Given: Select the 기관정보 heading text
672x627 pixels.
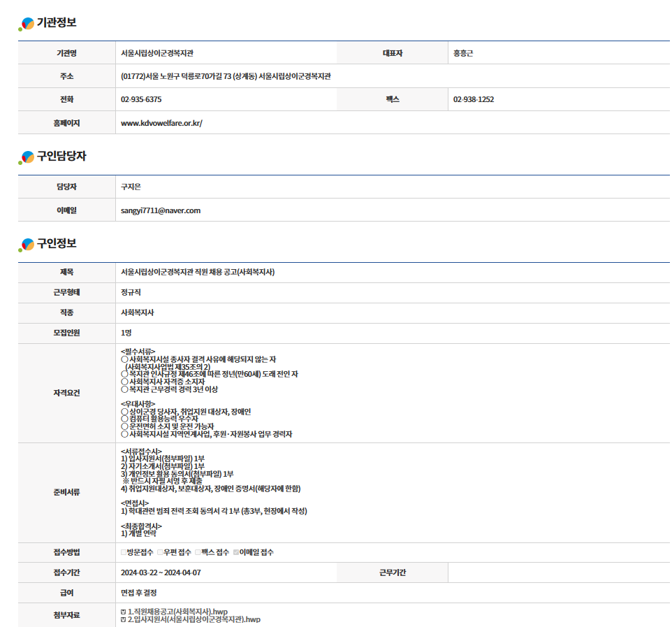Looking at the screenshot, I should 57,22.
